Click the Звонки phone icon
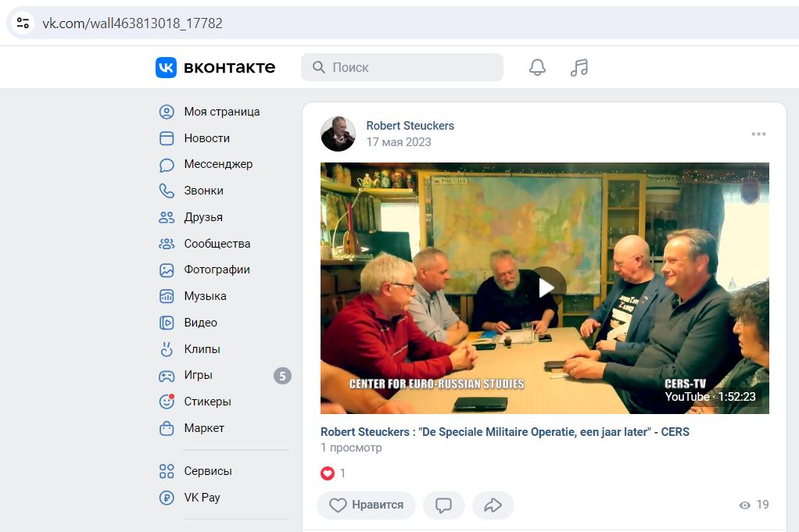This screenshot has height=532, width=799. click(x=167, y=191)
